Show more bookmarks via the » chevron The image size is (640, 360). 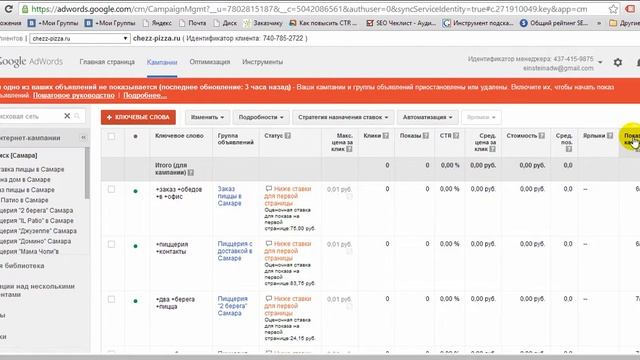[599, 23]
